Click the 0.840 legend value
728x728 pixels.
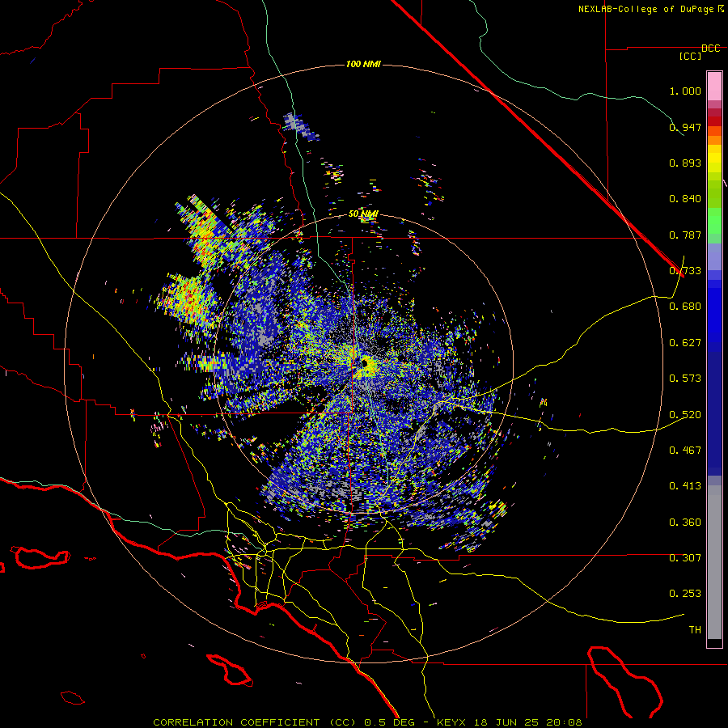[x=685, y=199]
